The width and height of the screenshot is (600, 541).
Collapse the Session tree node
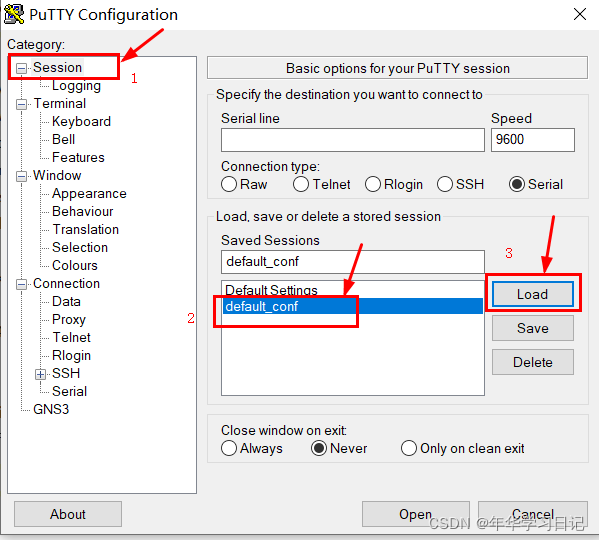coord(21,68)
